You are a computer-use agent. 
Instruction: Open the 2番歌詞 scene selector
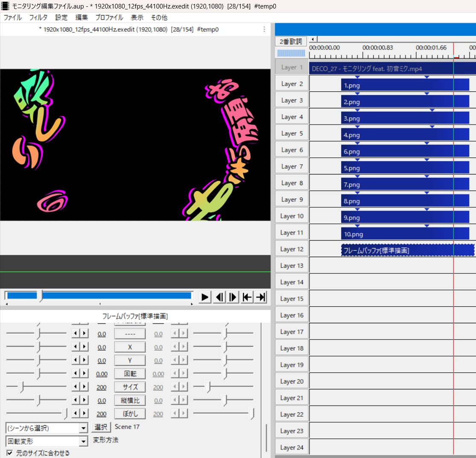pos(291,41)
